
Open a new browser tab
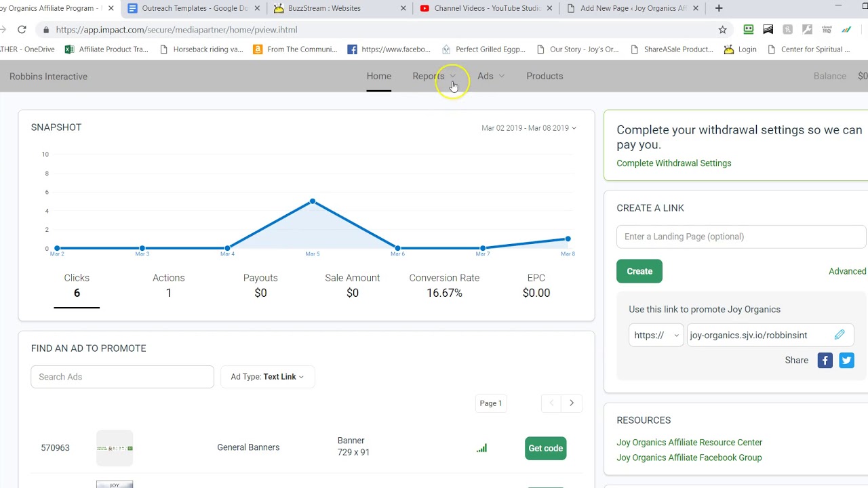coord(719,8)
